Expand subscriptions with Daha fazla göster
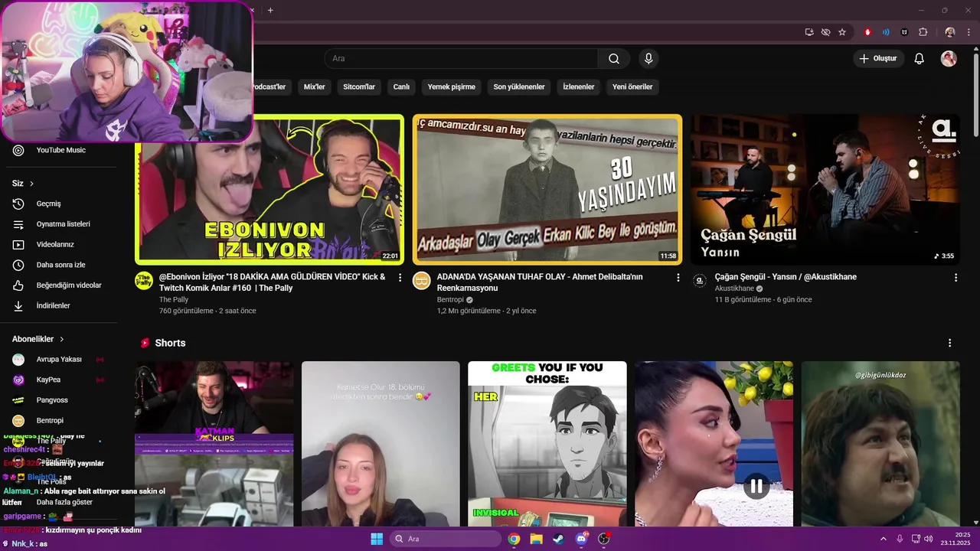Viewport: 980px width, 551px height. (64, 502)
